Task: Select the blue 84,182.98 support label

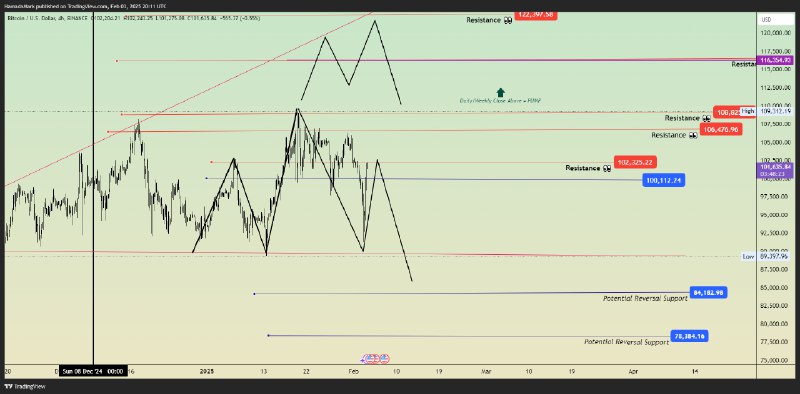Action: tap(708, 292)
